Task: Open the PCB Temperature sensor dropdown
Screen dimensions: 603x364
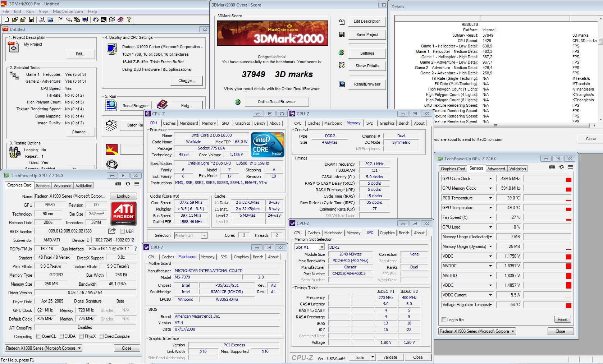Action: coord(490,198)
